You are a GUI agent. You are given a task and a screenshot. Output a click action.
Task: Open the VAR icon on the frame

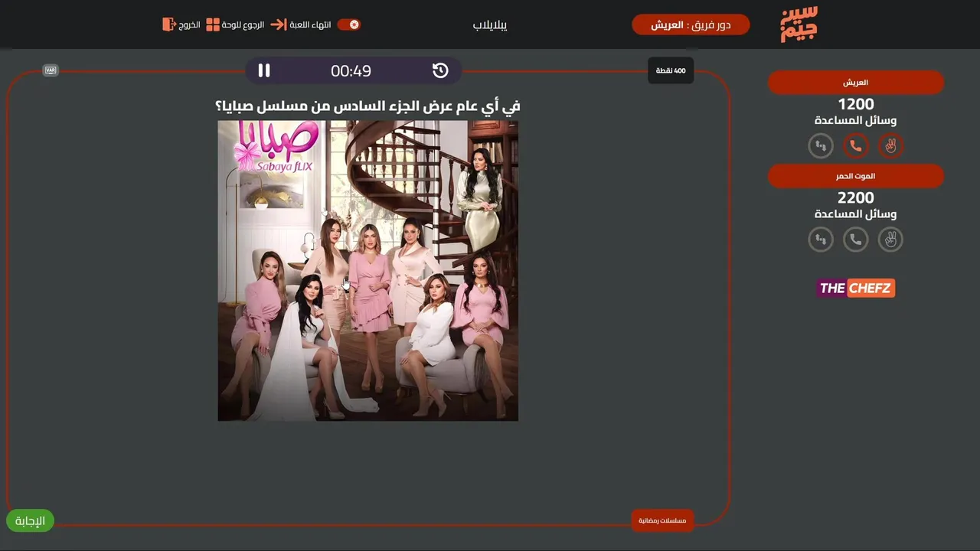pos(51,70)
